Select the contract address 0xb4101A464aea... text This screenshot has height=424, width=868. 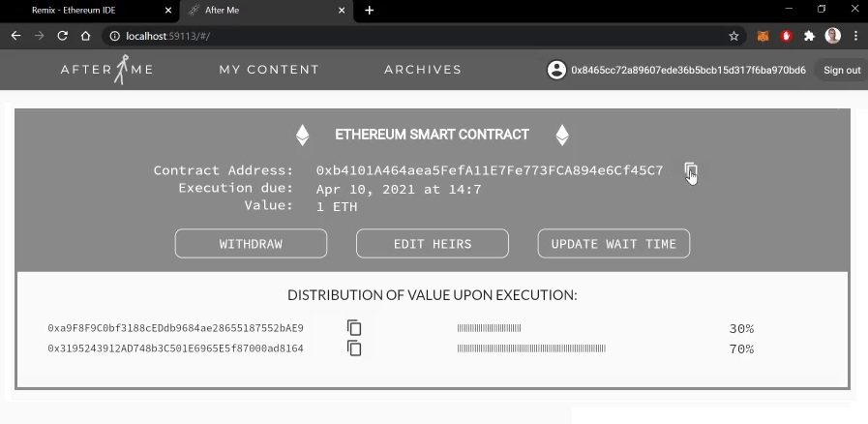click(x=490, y=170)
